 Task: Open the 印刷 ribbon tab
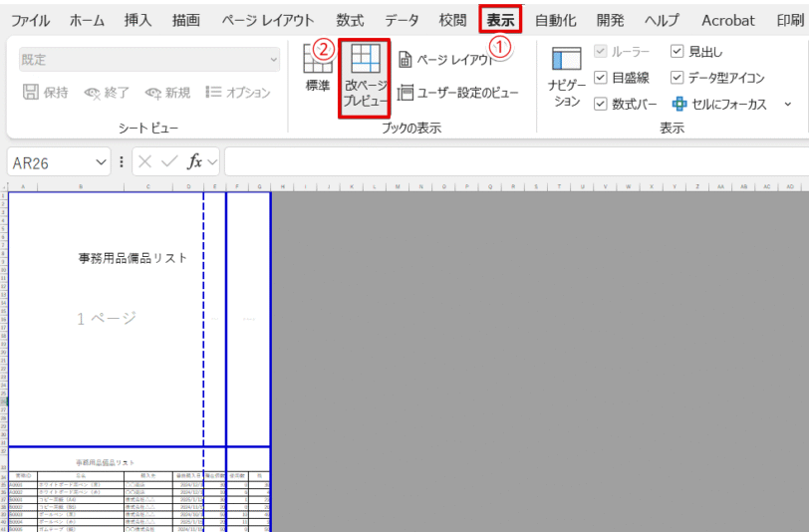click(790, 21)
